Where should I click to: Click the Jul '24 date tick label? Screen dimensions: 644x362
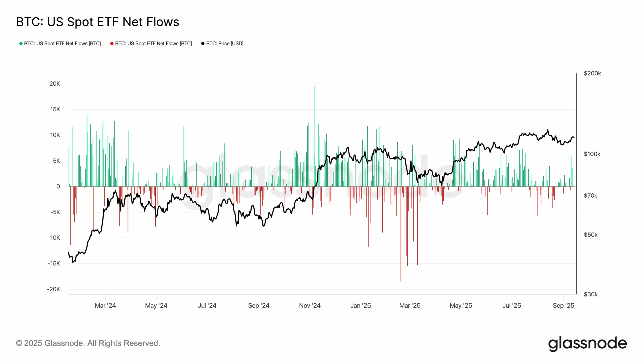tap(207, 305)
